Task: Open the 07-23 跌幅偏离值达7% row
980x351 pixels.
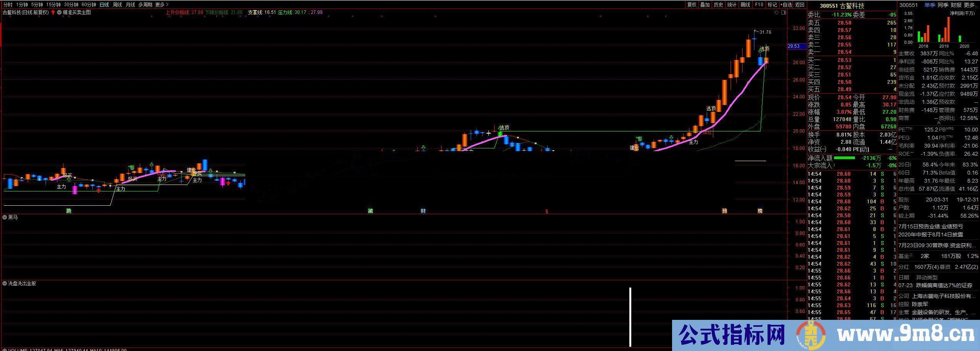Action: (x=935, y=285)
